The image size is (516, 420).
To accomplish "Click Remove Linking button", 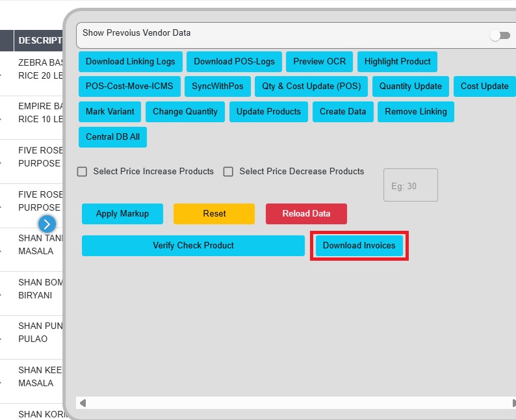I will point(416,112).
